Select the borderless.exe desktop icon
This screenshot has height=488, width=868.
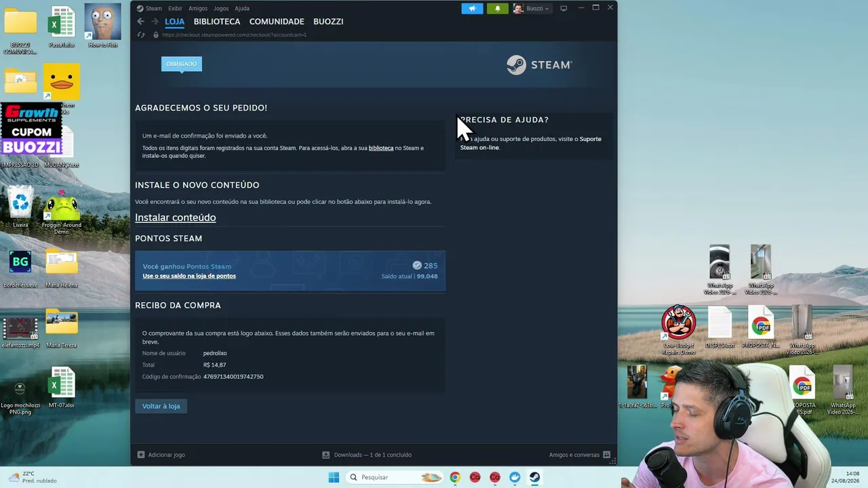(x=20, y=269)
